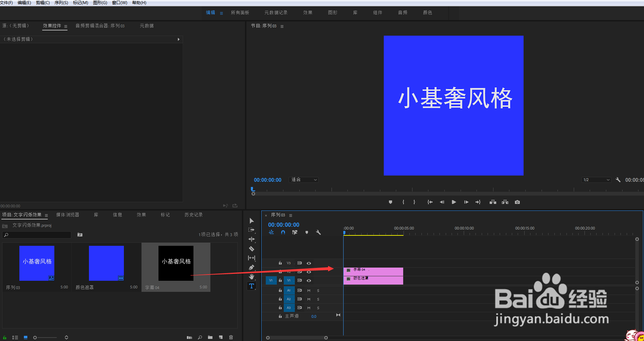Screen dimensions: 644x341
Task: Select the Razor tool
Action: tap(252, 249)
